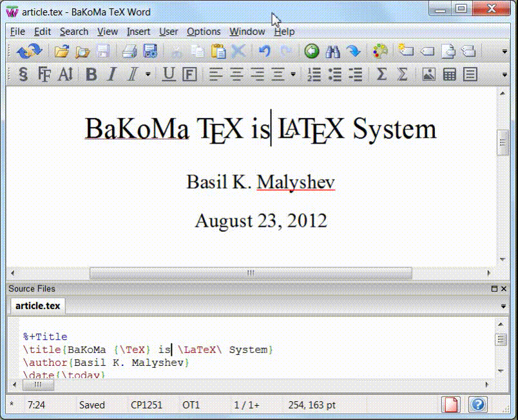Click the open folder icon with blue arrow

(x=61, y=51)
